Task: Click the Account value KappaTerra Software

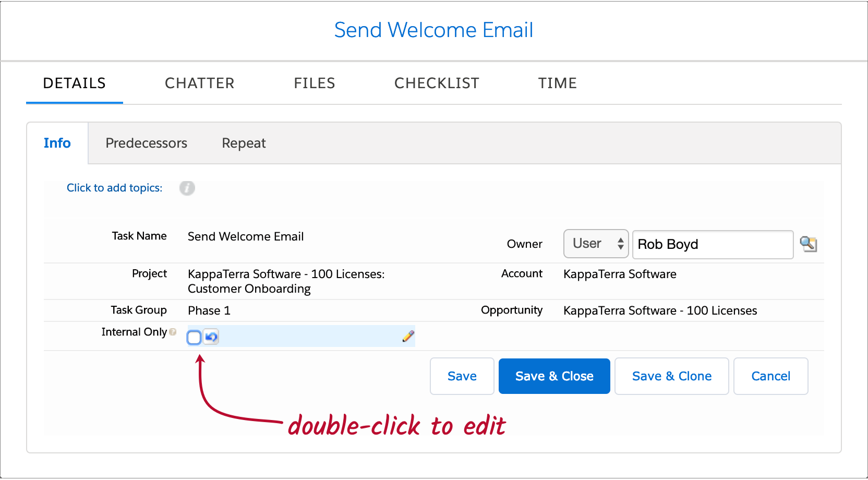Action: [620, 274]
